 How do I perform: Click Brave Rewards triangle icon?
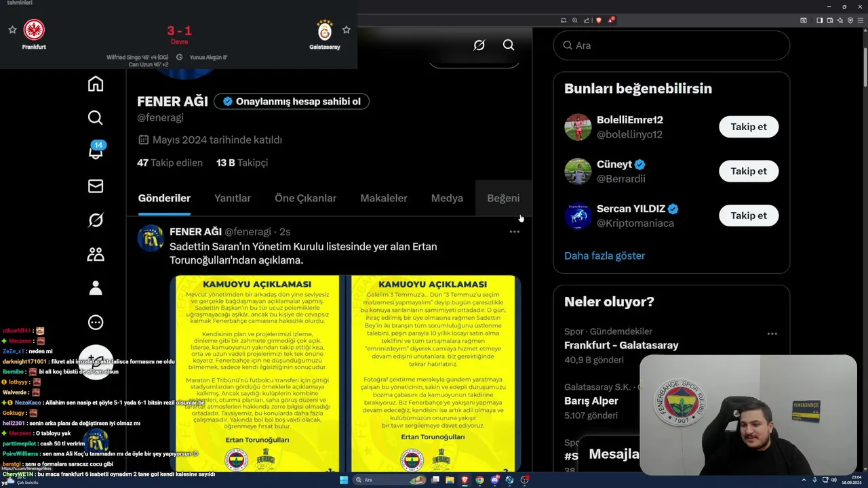(x=611, y=20)
